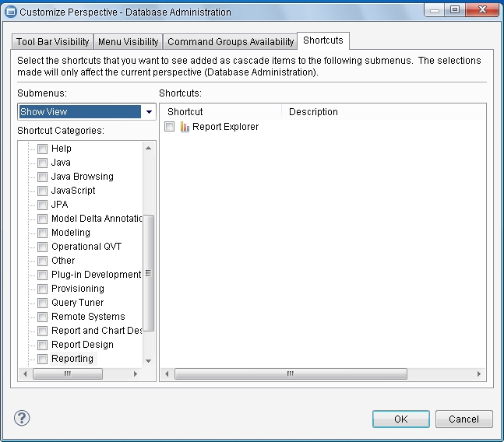The width and height of the screenshot is (504, 442).
Task: Switch to the Tool Bar Visibility tab
Action: click(53, 42)
